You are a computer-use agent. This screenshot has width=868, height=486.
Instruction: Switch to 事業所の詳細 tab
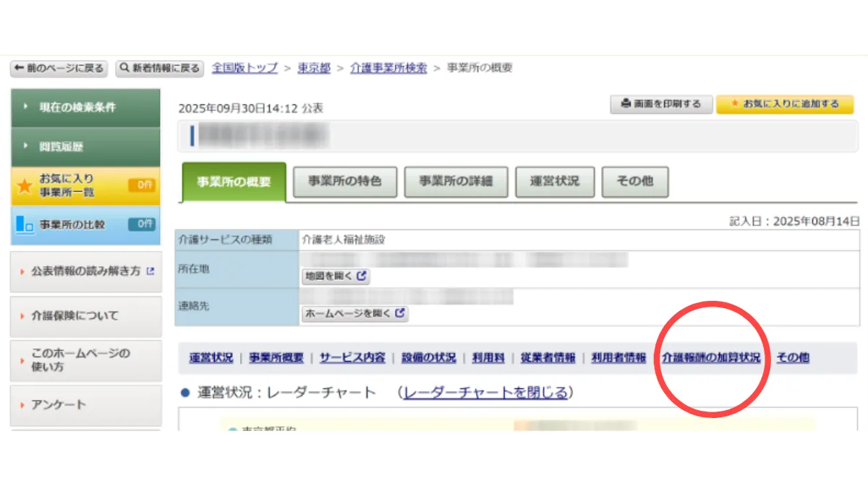click(x=456, y=182)
